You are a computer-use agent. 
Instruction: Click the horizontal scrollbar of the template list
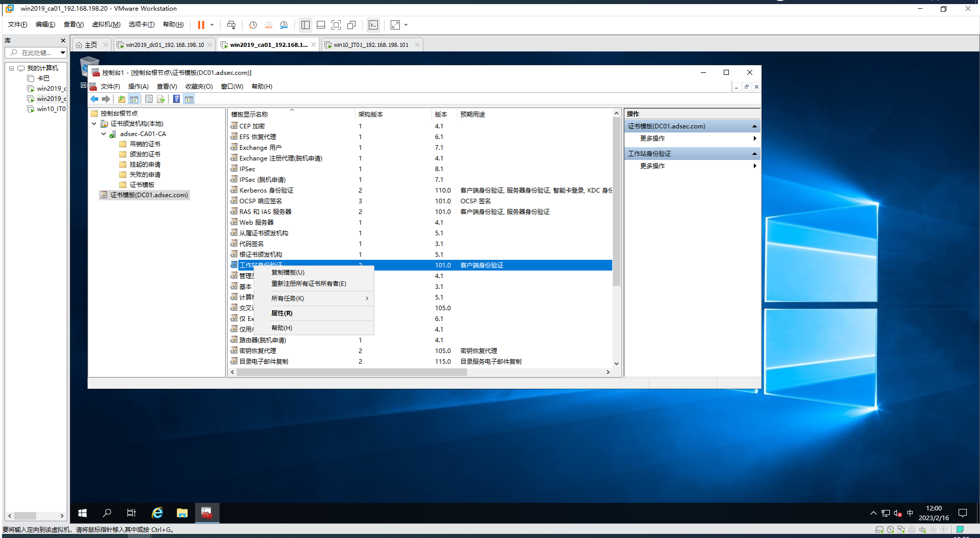click(351, 372)
